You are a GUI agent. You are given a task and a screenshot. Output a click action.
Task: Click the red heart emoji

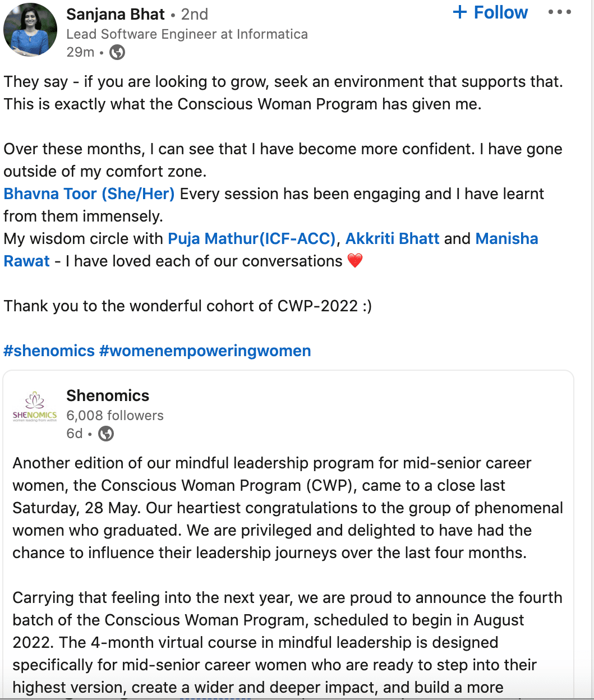[x=355, y=261]
